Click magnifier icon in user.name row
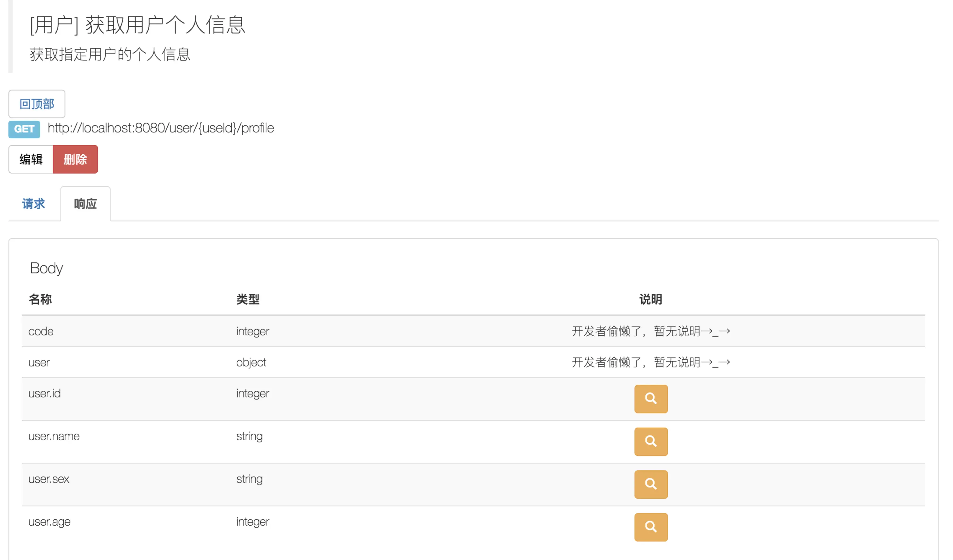This screenshot has height=560, width=953. point(650,441)
